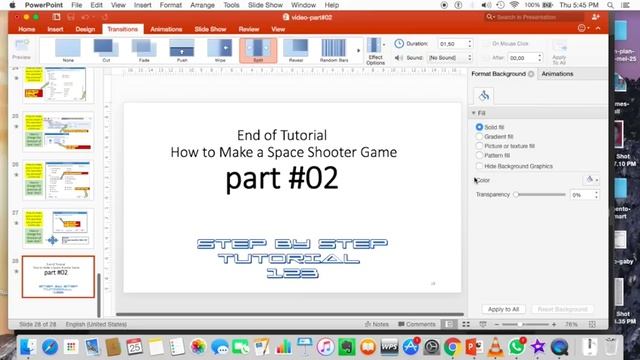Collapse the ribbon with chevron
The height and width of the screenshot is (360, 640).
click(x=598, y=29)
